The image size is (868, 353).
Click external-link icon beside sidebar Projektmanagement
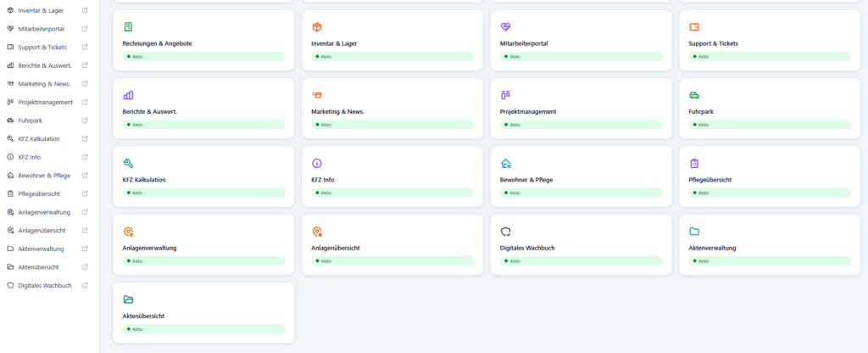85,102
